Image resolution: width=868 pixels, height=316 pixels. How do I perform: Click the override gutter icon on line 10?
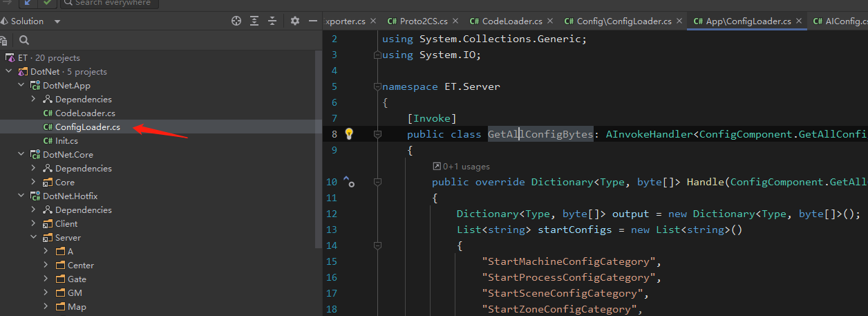click(x=349, y=182)
